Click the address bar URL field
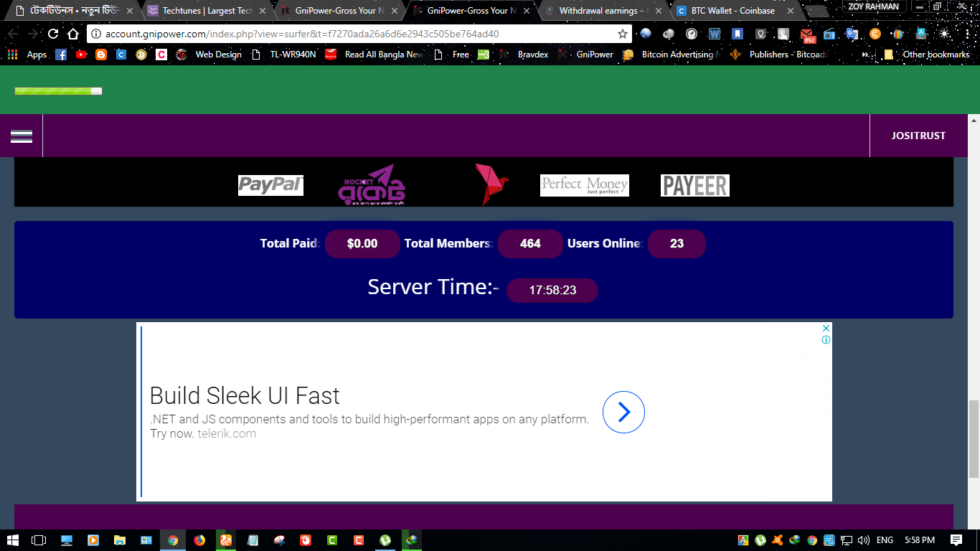This screenshot has width=980, height=551. tap(359, 34)
